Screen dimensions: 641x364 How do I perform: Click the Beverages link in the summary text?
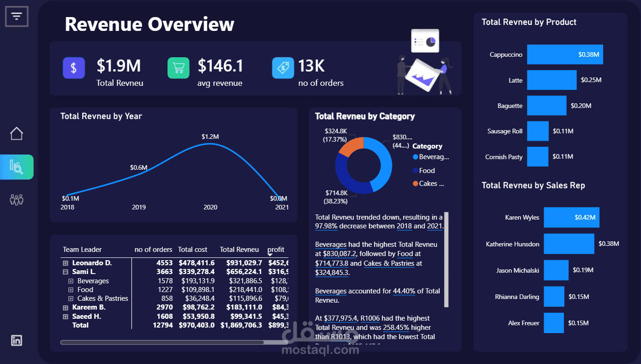(x=330, y=245)
